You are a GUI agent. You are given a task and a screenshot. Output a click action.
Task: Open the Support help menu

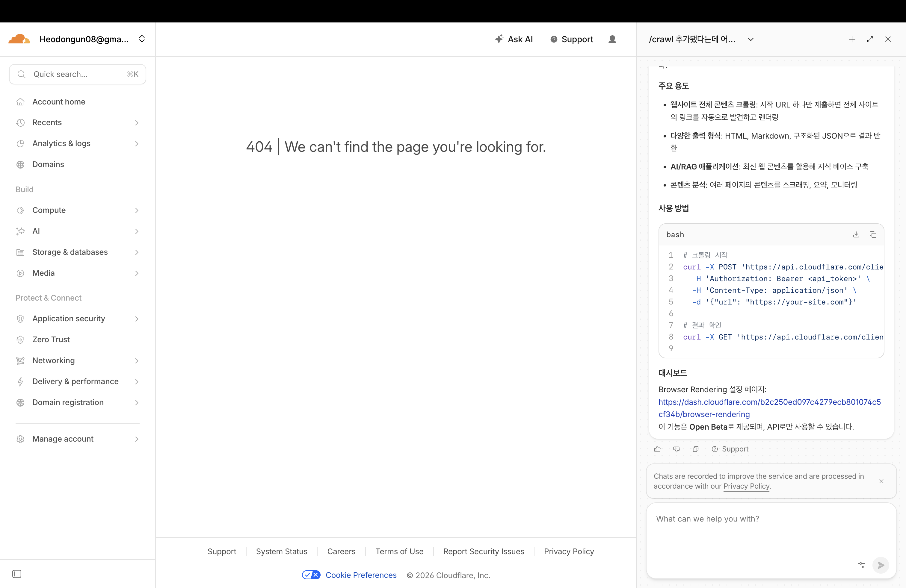click(x=572, y=39)
